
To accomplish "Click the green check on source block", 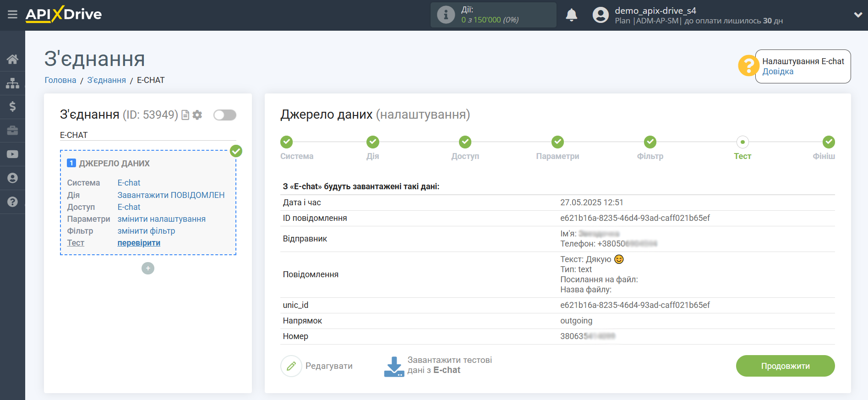I will [x=236, y=151].
